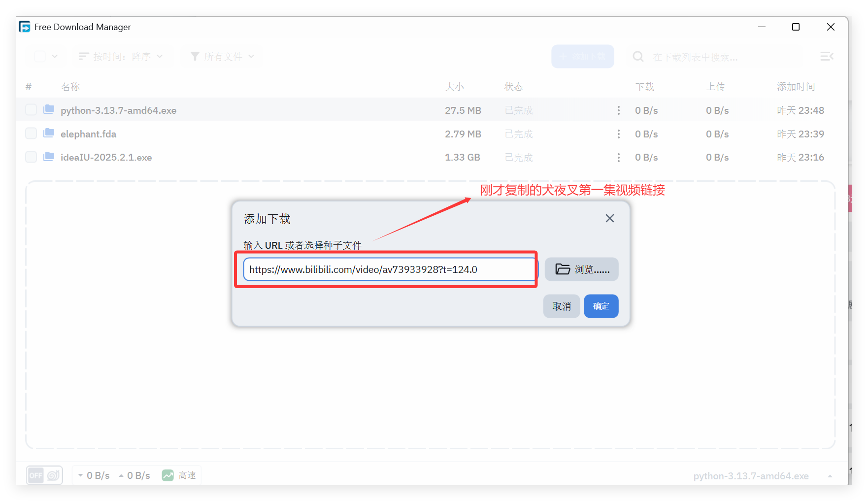Click python-3.13.7-amd64.exe label in status bar
Viewport: 868px width, 501px height.
click(x=751, y=476)
